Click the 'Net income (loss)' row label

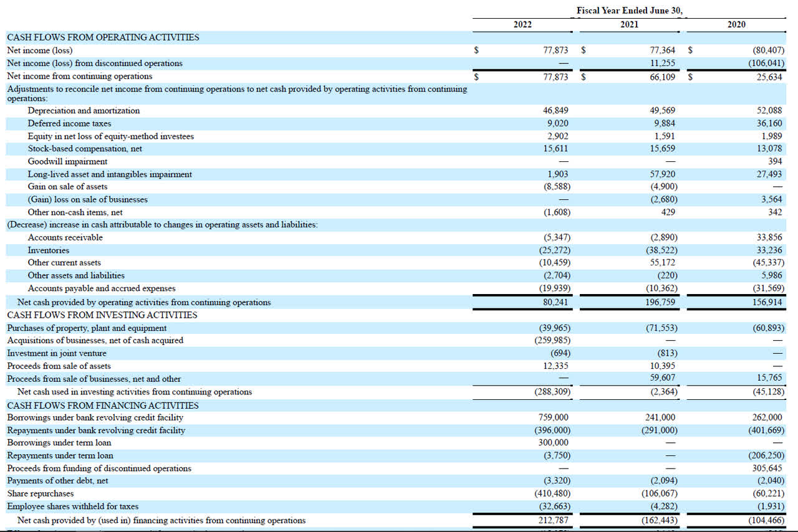(39, 50)
